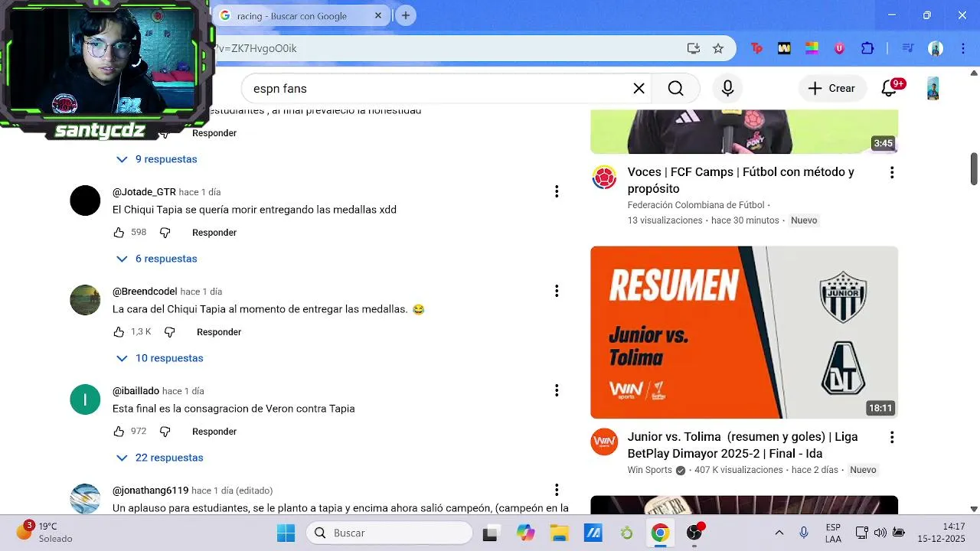Open options menu for @ibaillado comment
980x551 pixels.
[x=557, y=390]
